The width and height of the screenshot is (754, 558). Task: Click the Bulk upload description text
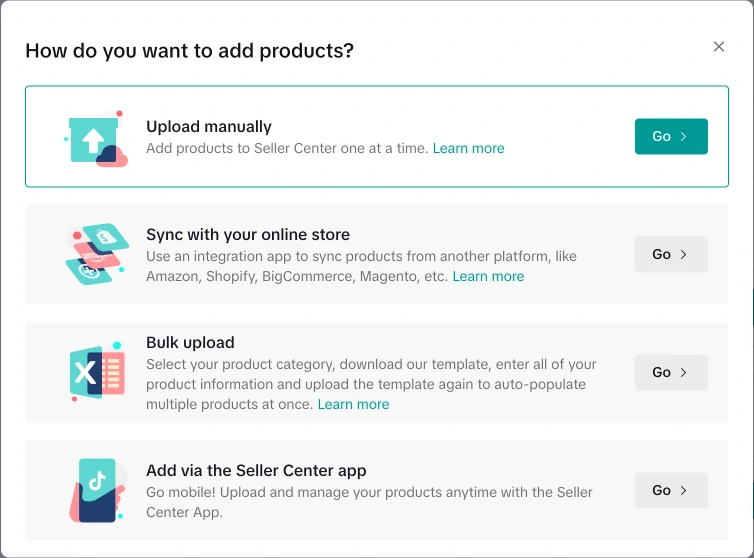point(370,374)
